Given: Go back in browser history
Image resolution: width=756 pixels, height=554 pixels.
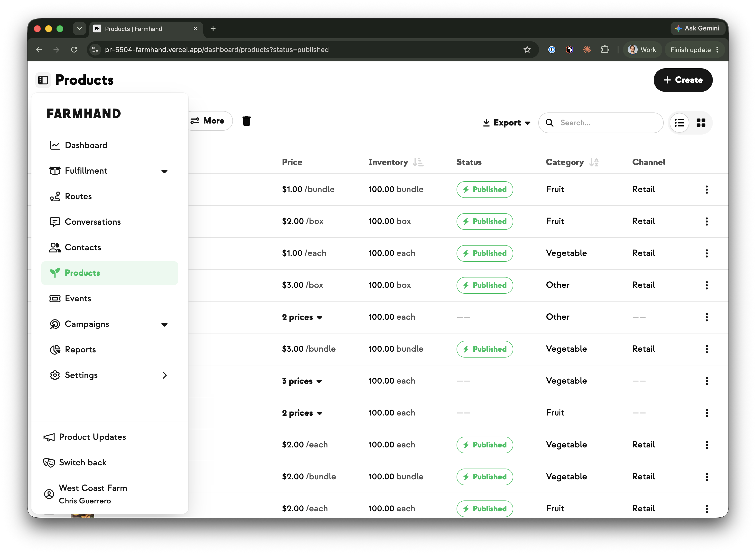Looking at the screenshot, I should (x=39, y=50).
